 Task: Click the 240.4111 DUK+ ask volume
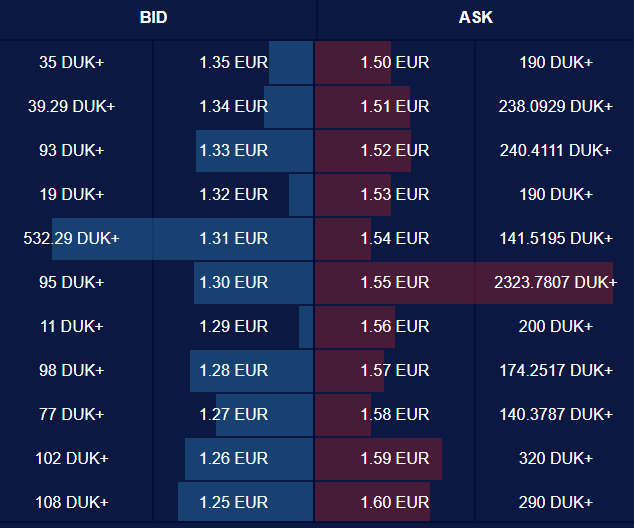pos(555,150)
